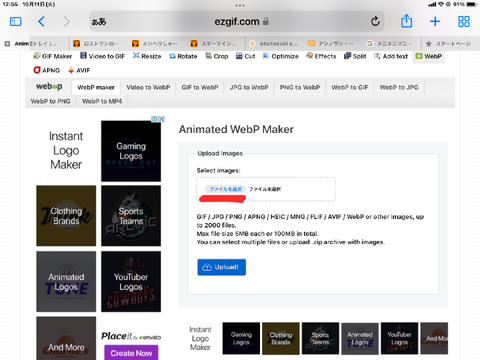Click Gaming Logos tile in bottom banner ad
The height and width of the screenshot is (360, 480).
[x=241, y=338]
